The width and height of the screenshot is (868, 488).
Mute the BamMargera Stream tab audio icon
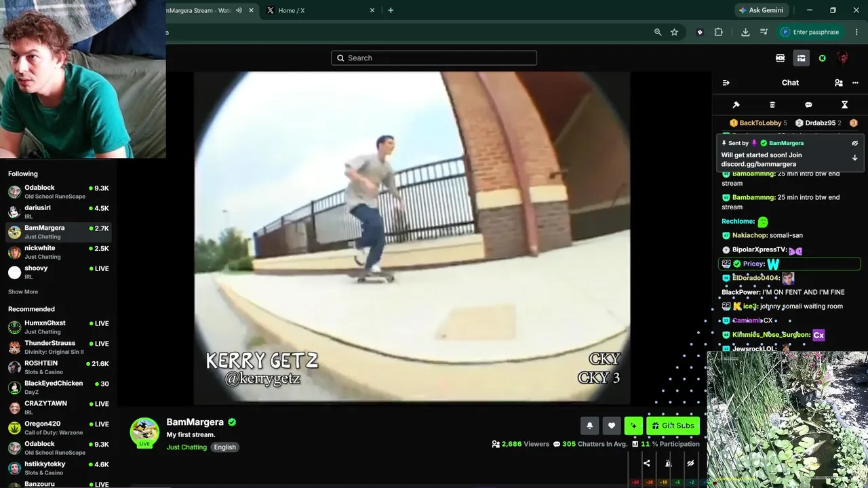(239, 11)
